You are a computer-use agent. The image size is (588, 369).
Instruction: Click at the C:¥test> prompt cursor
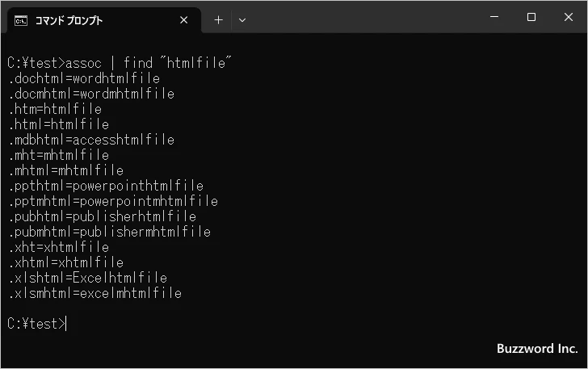coord(66,324)
